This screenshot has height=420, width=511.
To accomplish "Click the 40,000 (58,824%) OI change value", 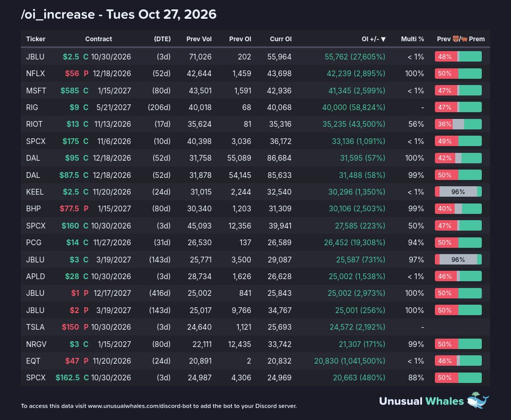I will tap(354, 107).
